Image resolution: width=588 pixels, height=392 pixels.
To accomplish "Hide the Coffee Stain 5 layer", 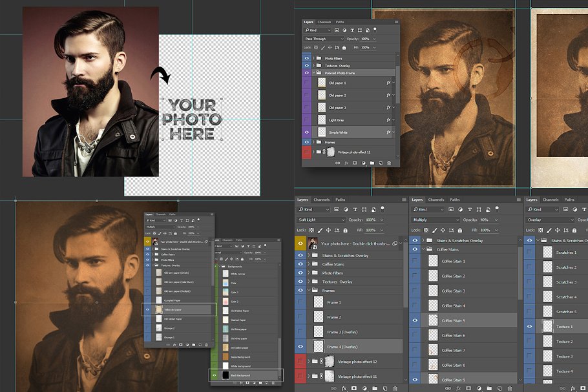I will (415, 320).
